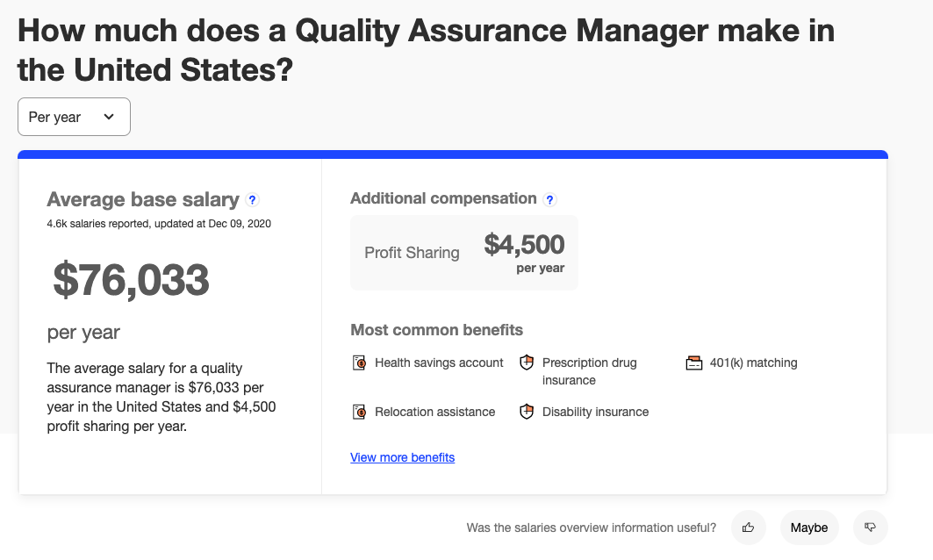Viewport: 933px width, 560px height.
Task: Click the "Most common benefits" heading
Action: (436, 330)
